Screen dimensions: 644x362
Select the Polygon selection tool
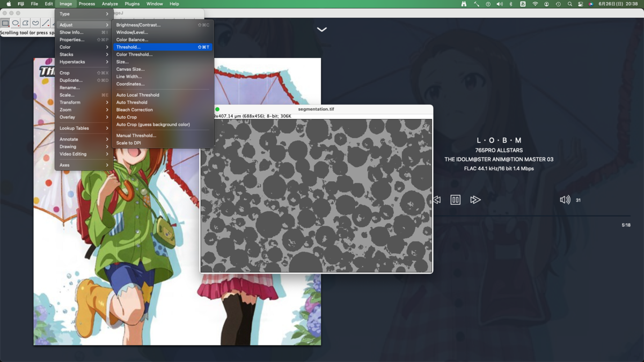(25, 23)
